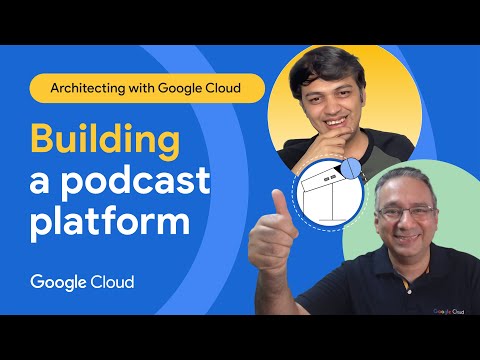
Task: Click the Google Cloud logo on black shirt
Action: pos(449,312)
